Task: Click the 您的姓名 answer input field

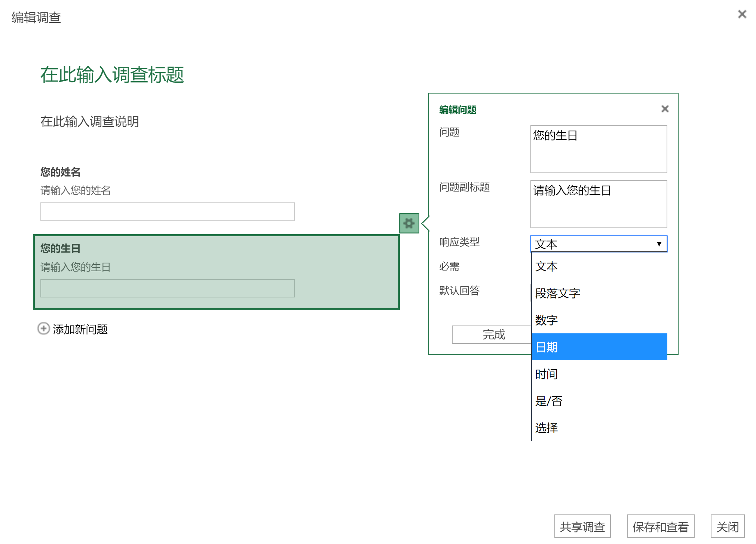Action: [168, 212]
